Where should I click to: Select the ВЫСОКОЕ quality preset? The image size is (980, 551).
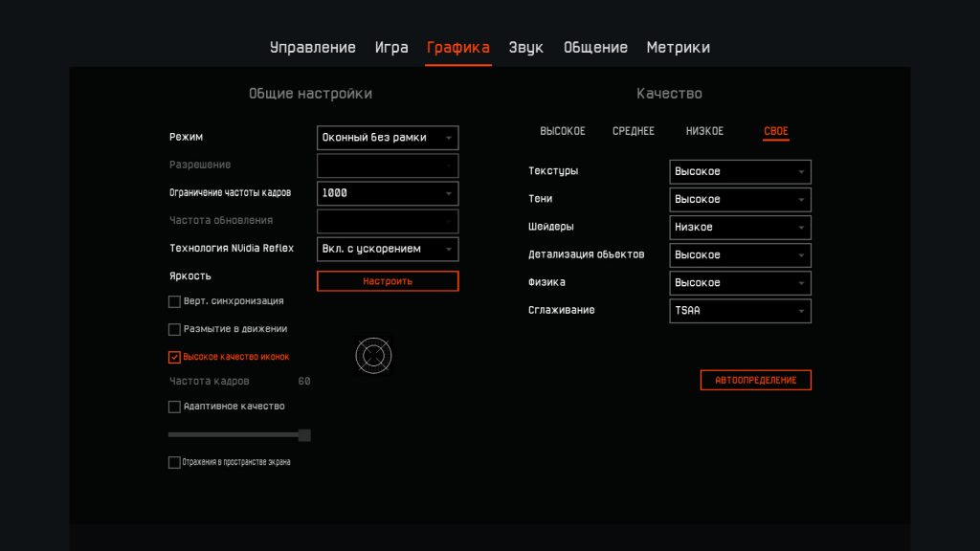pos(563,130)
